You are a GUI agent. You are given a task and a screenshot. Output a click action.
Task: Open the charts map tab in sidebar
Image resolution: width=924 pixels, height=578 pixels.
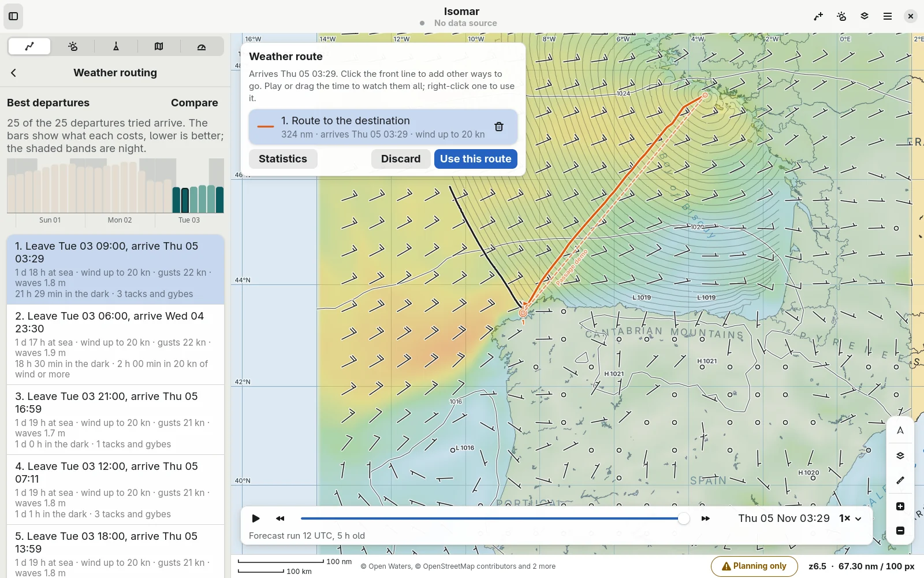(x=159, y=46)
